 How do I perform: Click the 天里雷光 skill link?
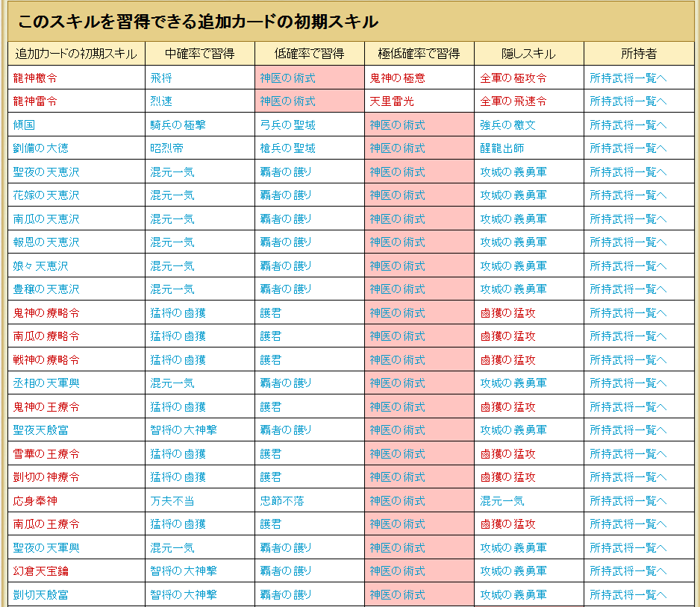pyautogui.click(x=392, y=101)
